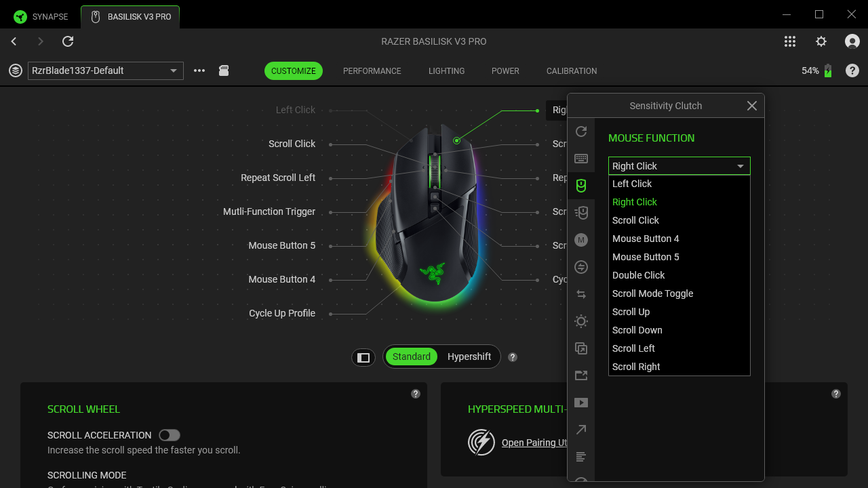Select Scroll Mode Toggle option
868x488 pixels.
652,293
